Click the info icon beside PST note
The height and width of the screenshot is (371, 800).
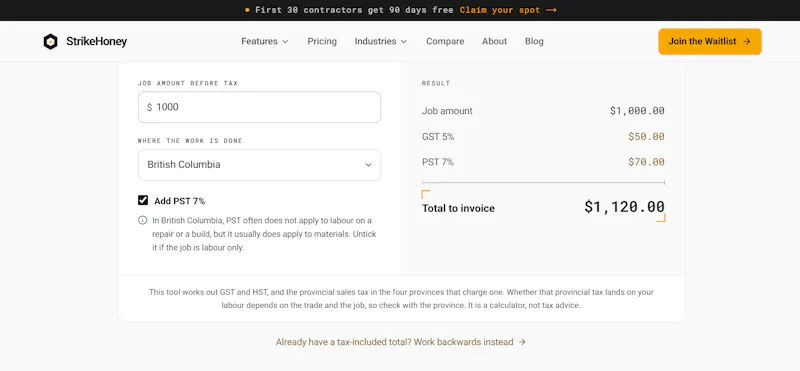pos(143,220)
